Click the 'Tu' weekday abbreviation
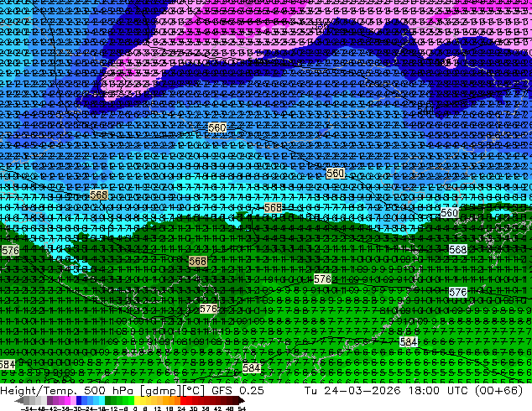Screen dimensions: 532x411 coord(310,391)
